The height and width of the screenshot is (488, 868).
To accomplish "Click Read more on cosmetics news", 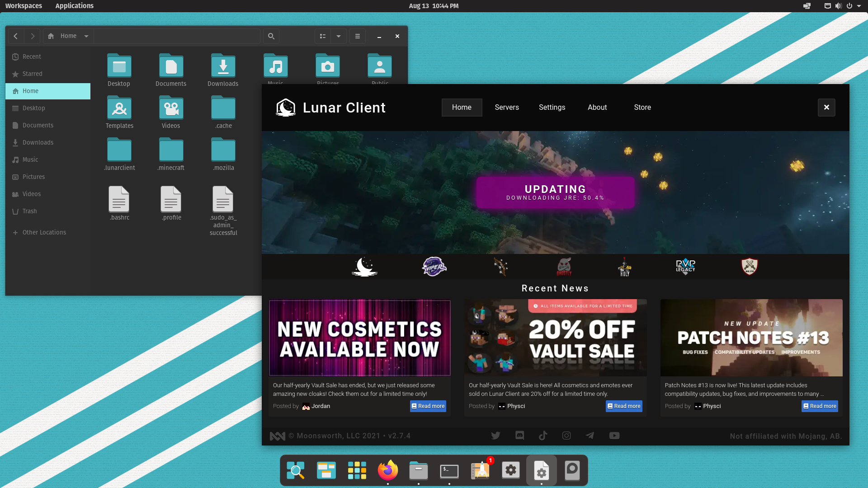I will click(x=428, y=406).
